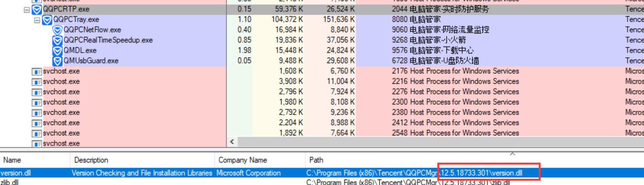Select the QQPCNetFlow.exe process
This screenshot has height=185, width=644.
pos(92,30)
